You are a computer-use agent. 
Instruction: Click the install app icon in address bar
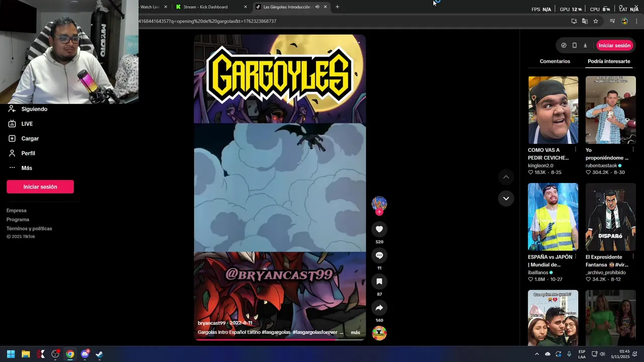[574, 21]
